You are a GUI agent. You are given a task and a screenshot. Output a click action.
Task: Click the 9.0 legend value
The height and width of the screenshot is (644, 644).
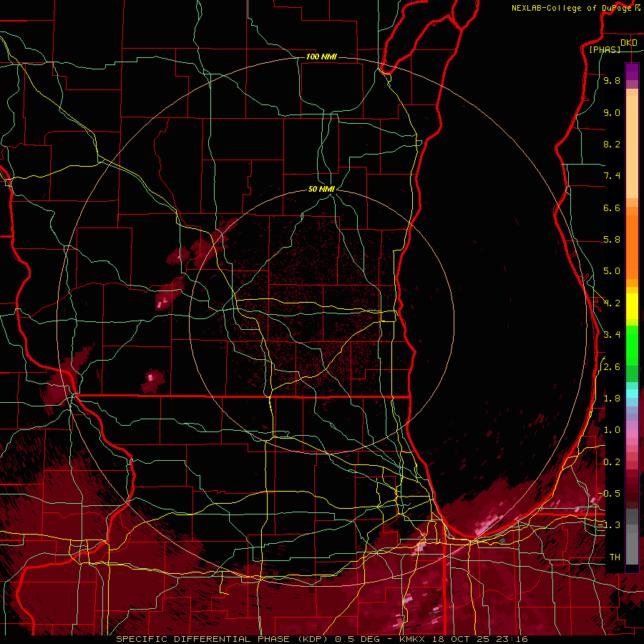coord(612,112)
